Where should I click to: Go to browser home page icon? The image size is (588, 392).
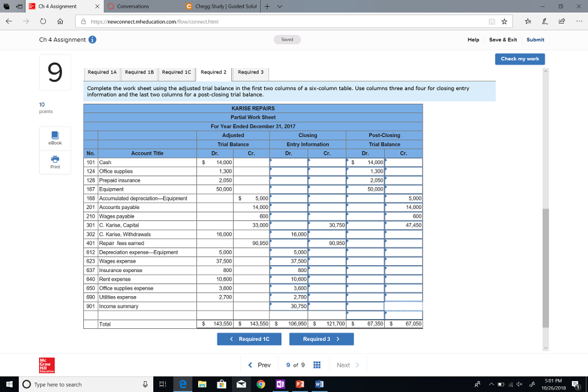click(x=60, y=21)
